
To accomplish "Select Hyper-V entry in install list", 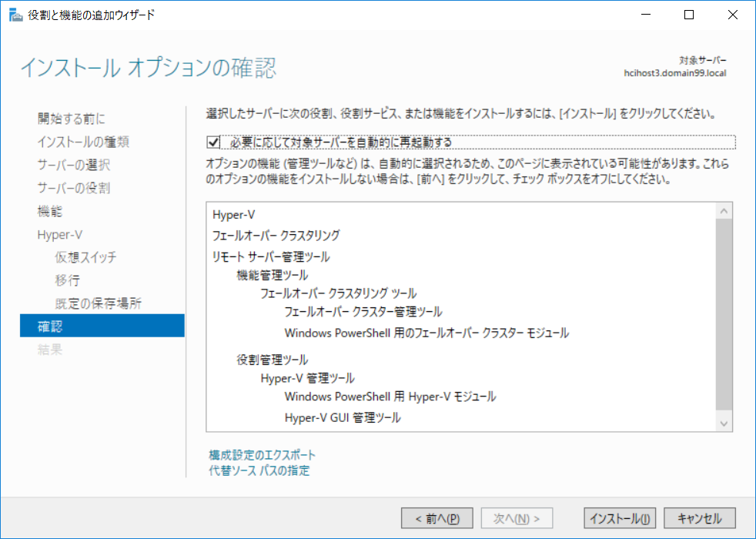I will point(234,215).
